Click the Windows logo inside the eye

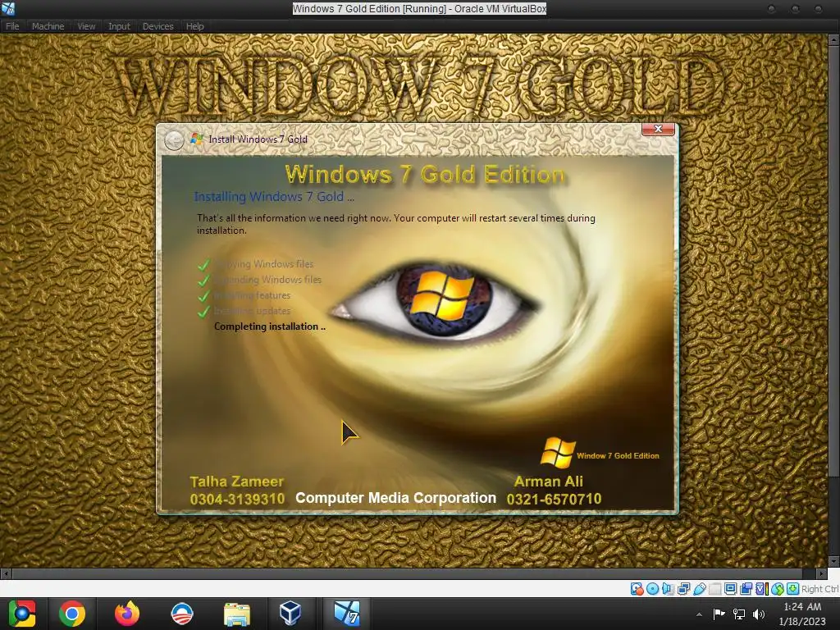[x=441, y=295]
